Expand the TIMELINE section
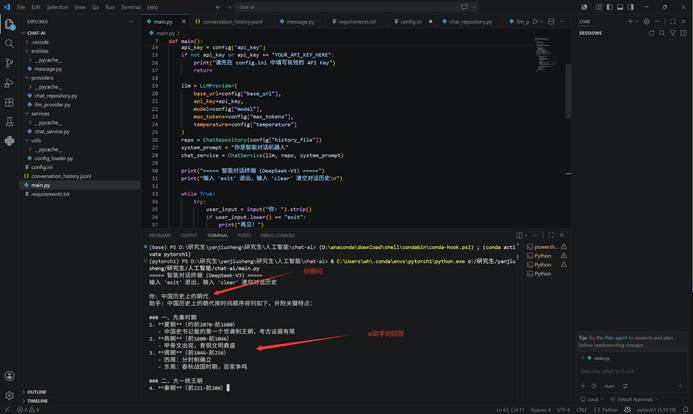 coord(37,401)
